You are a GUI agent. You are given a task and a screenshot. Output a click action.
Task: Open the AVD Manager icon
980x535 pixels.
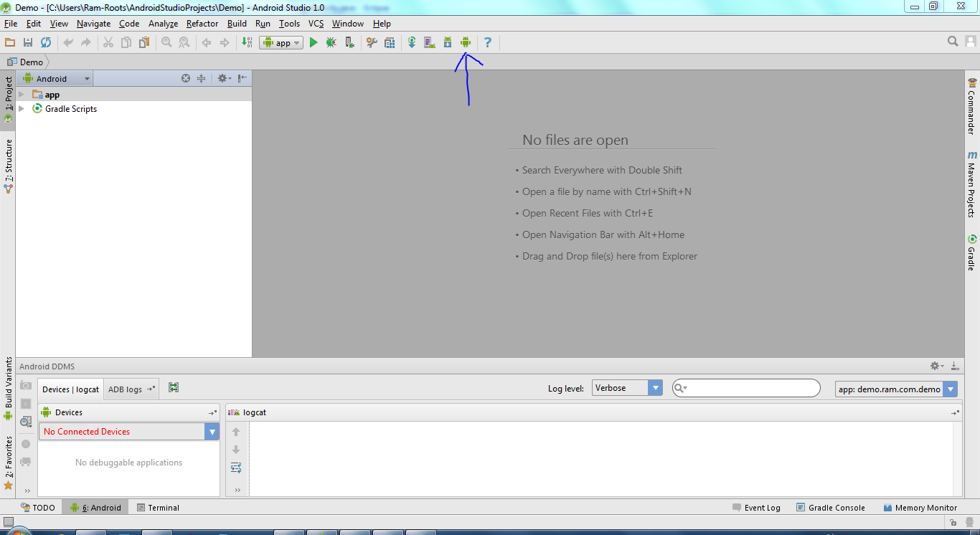coord(429,43)
